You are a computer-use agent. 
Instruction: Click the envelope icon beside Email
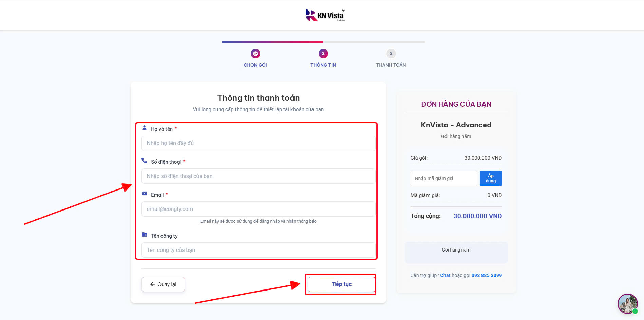click(x=144, y=194)
